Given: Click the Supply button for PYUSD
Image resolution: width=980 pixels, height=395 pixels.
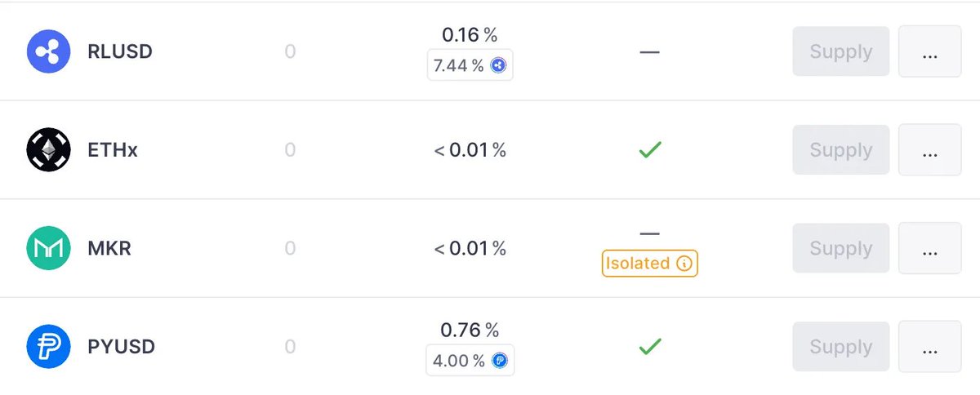Looking at the screenshot, I should (841, 347).
